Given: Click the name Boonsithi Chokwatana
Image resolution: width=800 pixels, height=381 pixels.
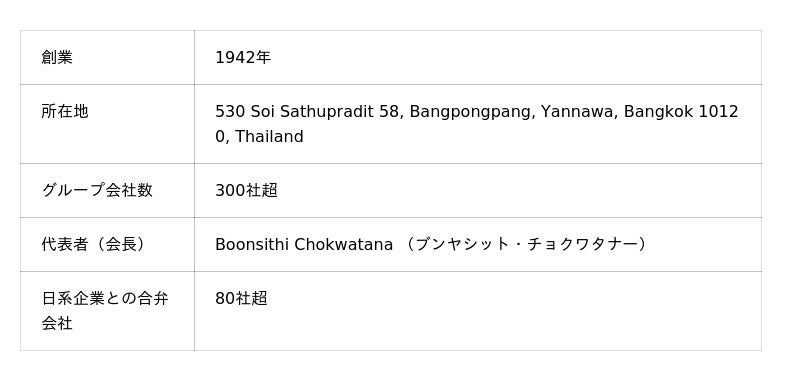Looking at the screenshot, I should pyautogui.click(x=304, y=245).
